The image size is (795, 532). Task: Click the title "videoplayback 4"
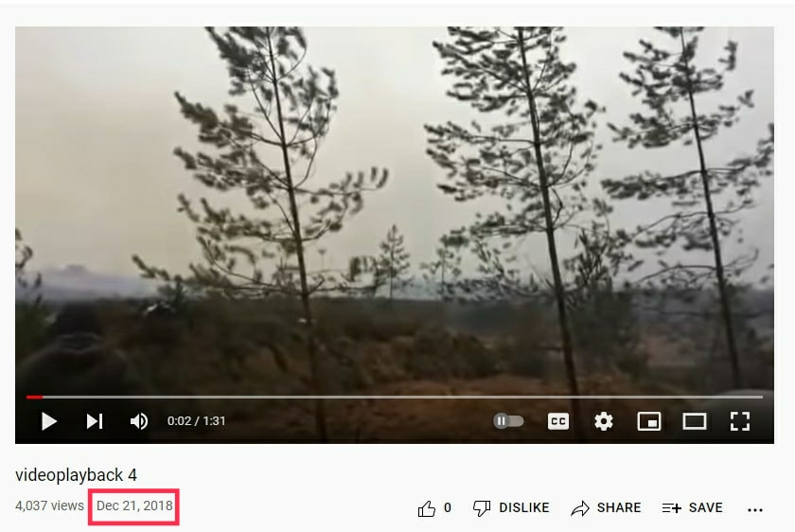point(76,475)
